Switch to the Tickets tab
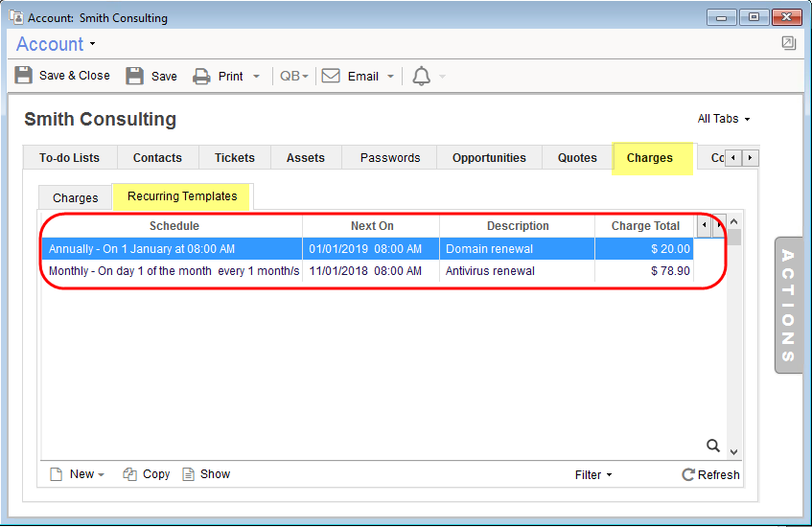 click(235, 158)
